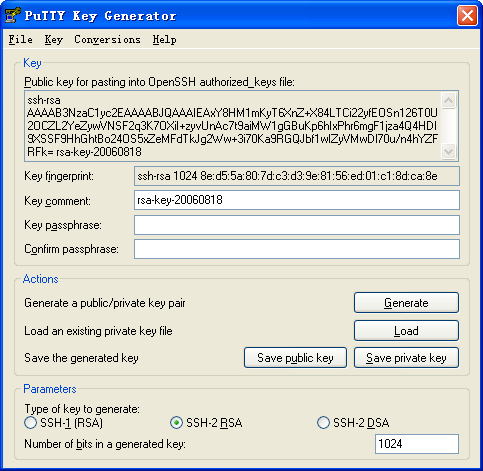This screenshot has width=483, height=471.
Task: Click inside the public key text box
Action: [x=233, y=126]
